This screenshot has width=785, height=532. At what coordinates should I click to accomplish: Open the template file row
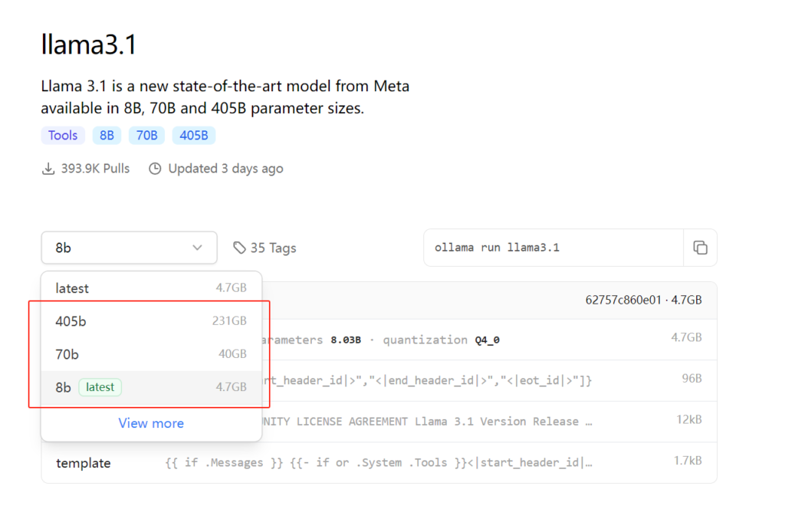[379, 463]
